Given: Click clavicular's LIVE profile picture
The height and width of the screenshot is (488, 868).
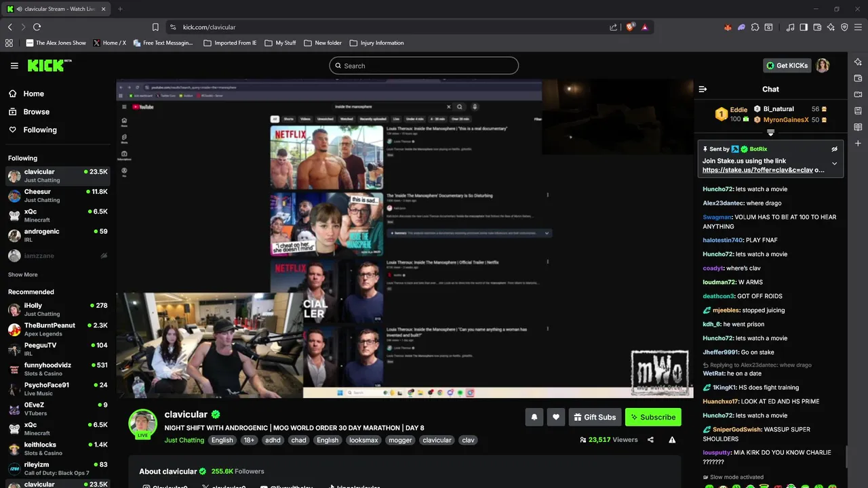Looking at the screenshot, I should coord(142,424).
